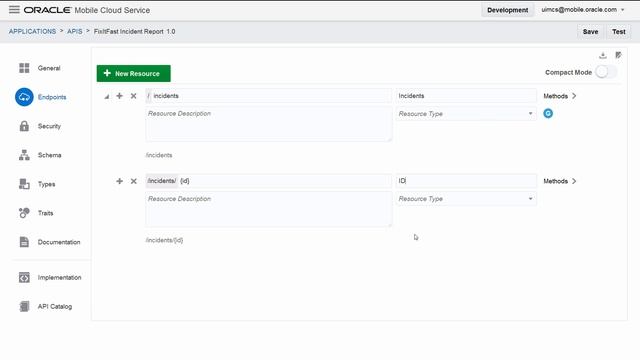This screenshot has height=360, width=640.
Task: Add nested resource under incidents/{id}
Action: tap(119, 181)
